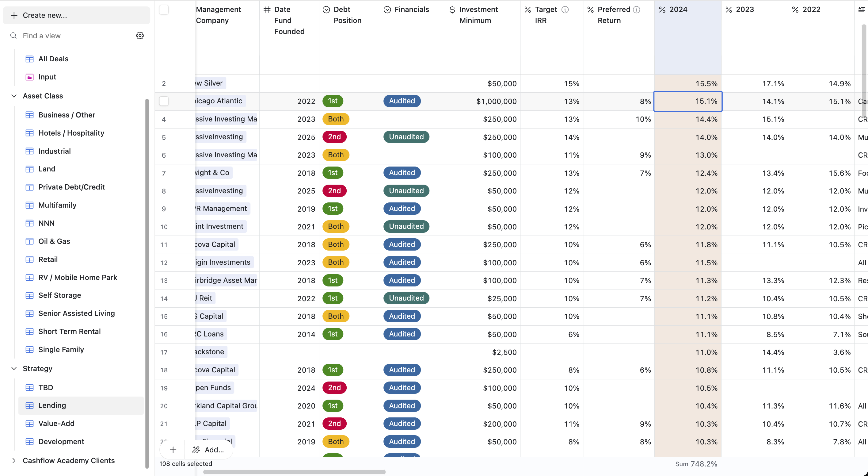The width and height of the screenshot is (868, 476).
Task: Click the Debt Position column type icon
Action: click(326, 10)
